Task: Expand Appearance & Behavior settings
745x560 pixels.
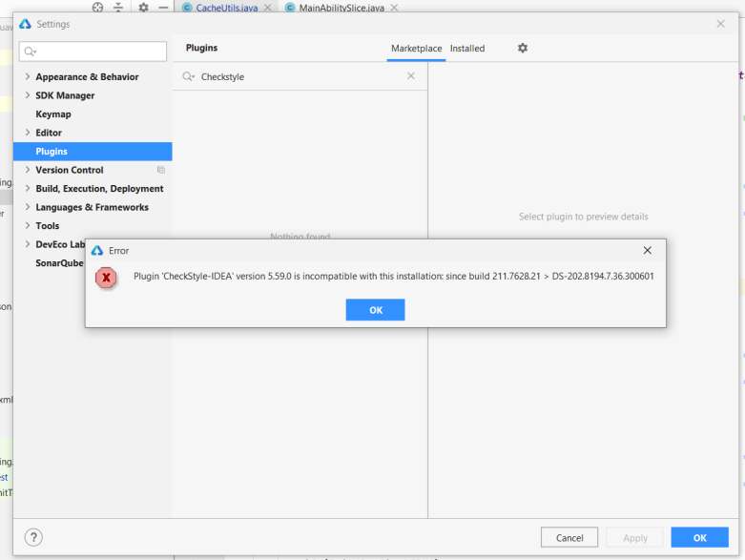Action: [x=28, y=76]
